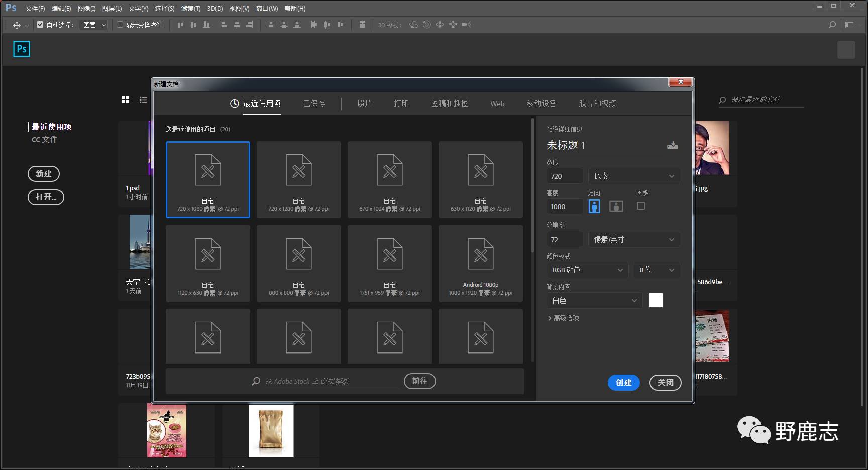Screen dimensions: 868x470
Task: Click the 创建 button
Action: (623, 383)
